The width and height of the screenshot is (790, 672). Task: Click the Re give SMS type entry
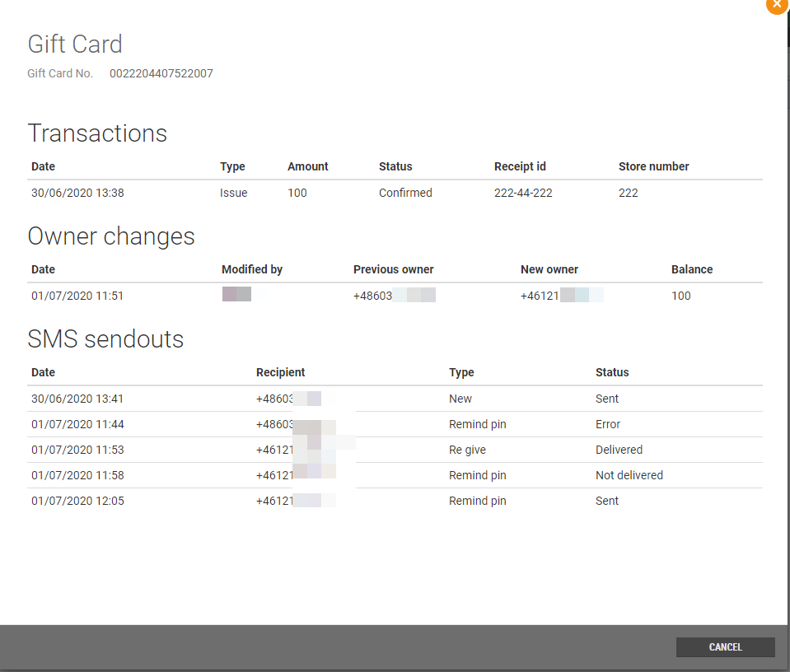[467, 450]
